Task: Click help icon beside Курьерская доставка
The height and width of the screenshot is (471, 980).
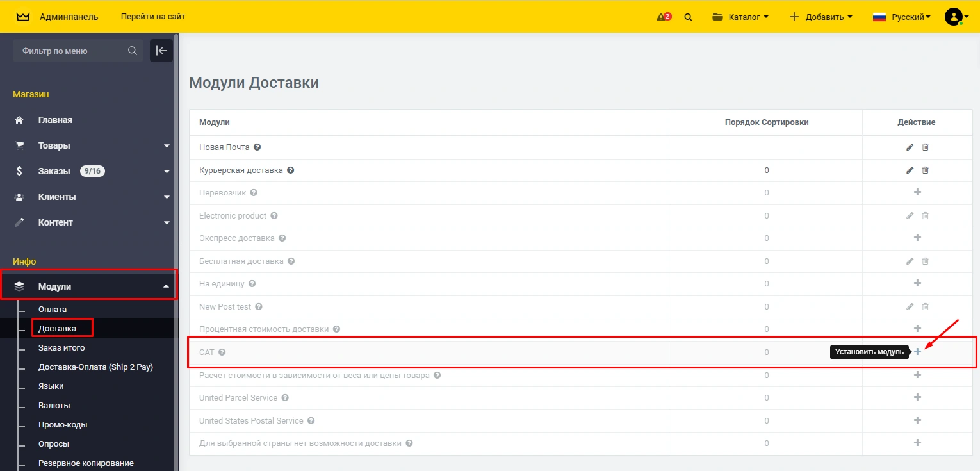Action: point(290,170)
